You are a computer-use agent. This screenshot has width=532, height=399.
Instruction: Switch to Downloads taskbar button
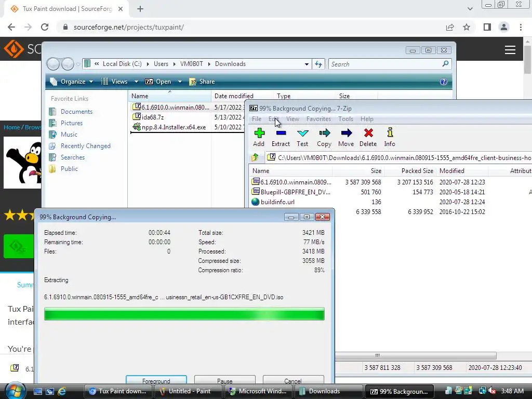[328, 391]
